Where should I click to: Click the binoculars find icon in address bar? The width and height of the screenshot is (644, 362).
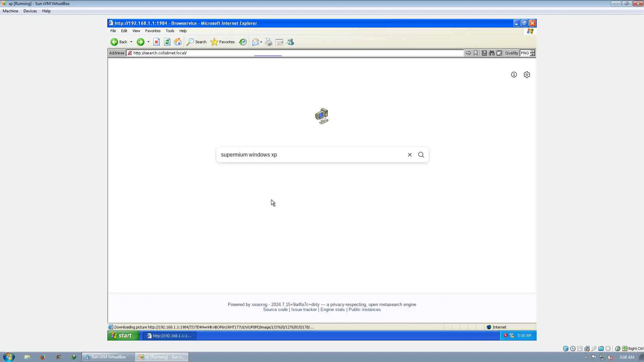491,53
